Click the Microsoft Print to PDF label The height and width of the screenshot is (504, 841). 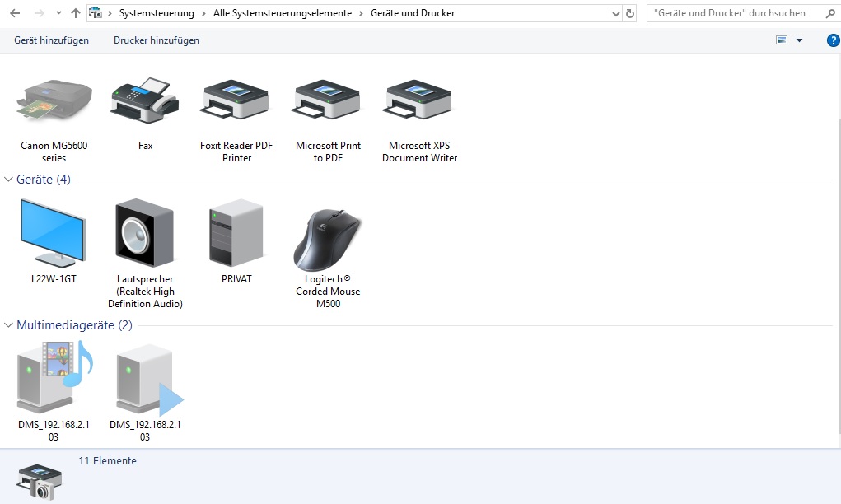pos(329,152)
